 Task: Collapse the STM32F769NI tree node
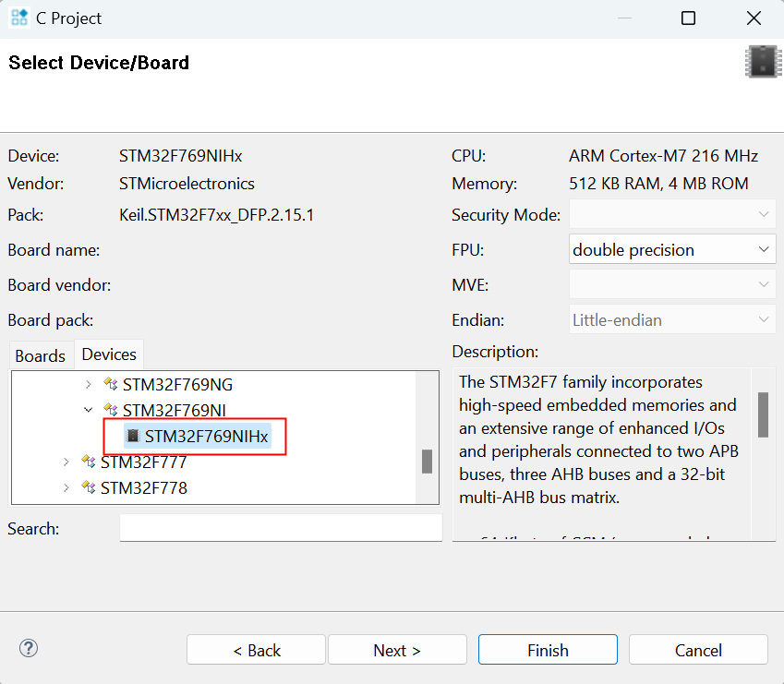click(x=88, y=410)
